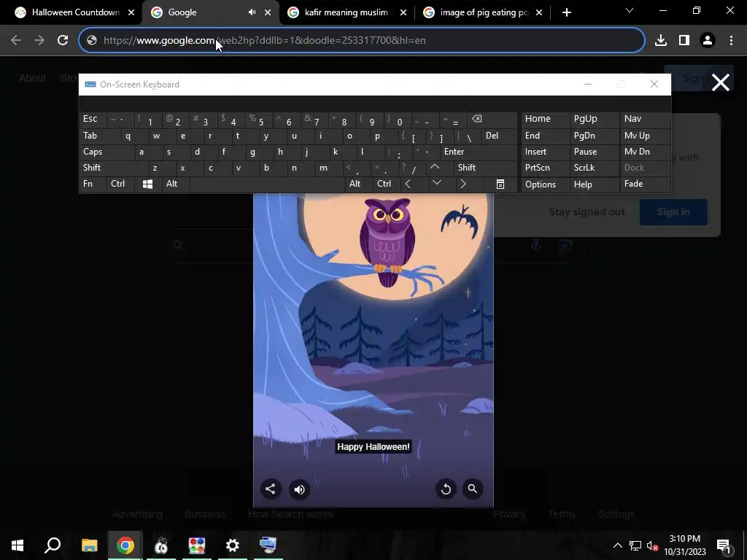Close the doodle overlay with X

(720, 82)
